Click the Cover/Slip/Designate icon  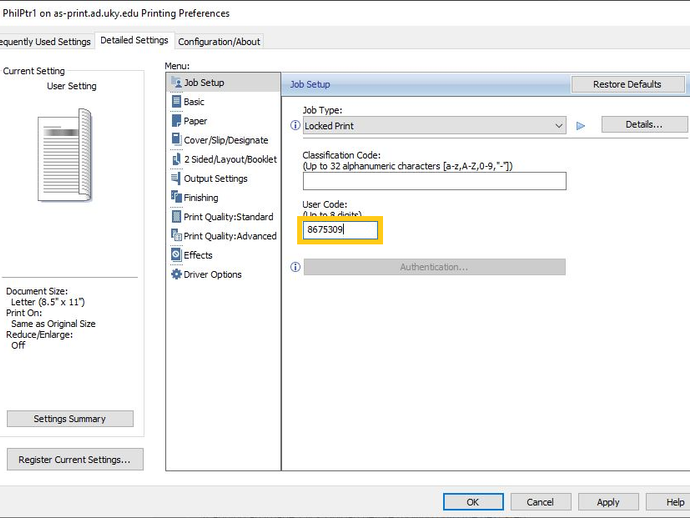pyautogui.click(x=176, y=140)
